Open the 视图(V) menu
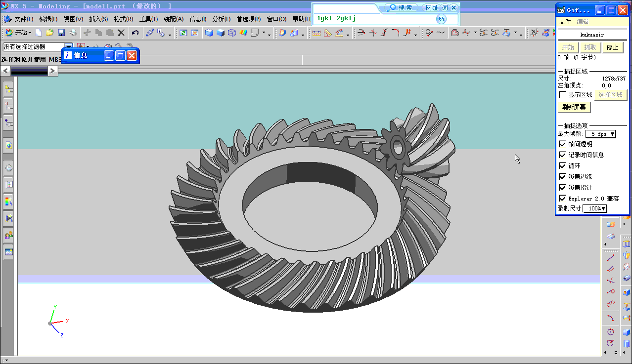The image size is (632, 364). click(73, 19)
